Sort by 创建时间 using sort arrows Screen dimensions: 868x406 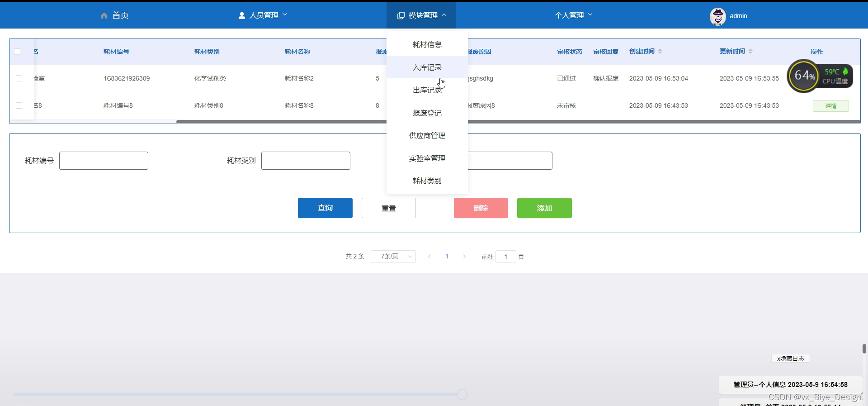[660, 51]
